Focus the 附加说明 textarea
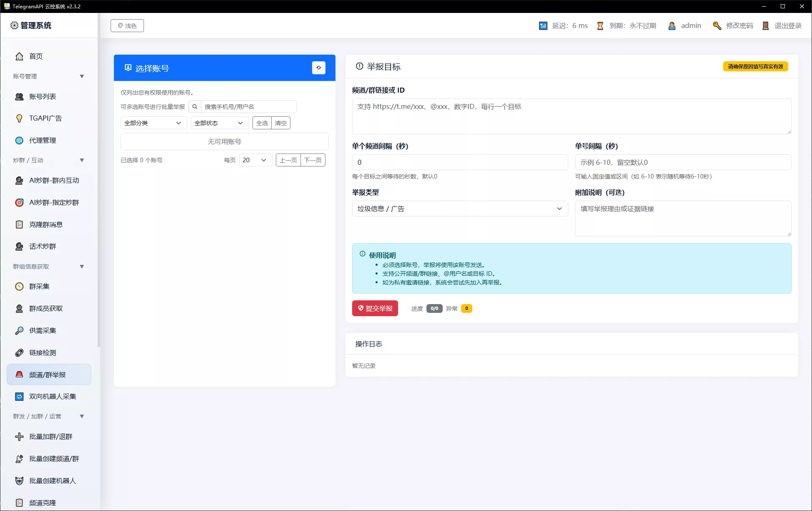The width and height of the screenshot is (812, 511). point(683,219)
